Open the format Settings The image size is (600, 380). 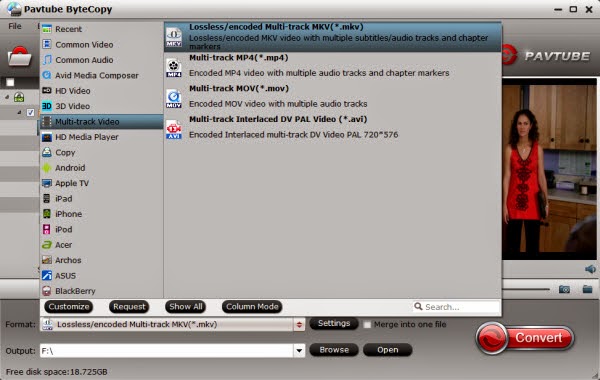point(334,323)
